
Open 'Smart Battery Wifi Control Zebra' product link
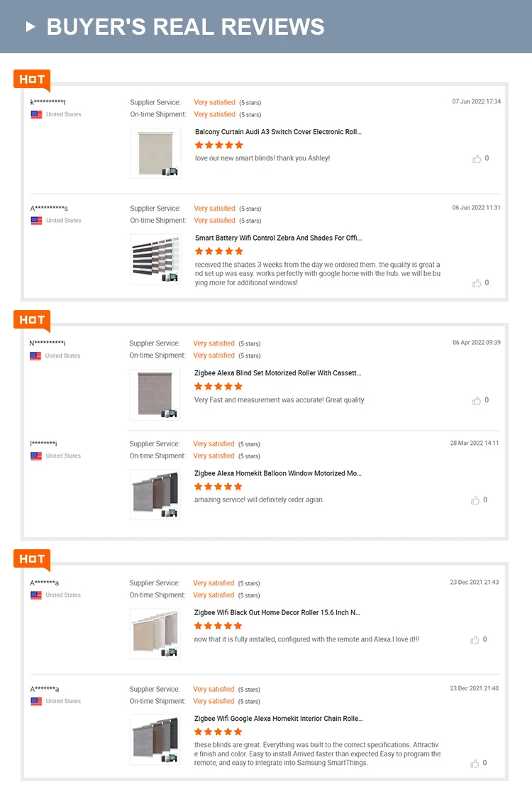pyautogui.click(x=279, y=238)
